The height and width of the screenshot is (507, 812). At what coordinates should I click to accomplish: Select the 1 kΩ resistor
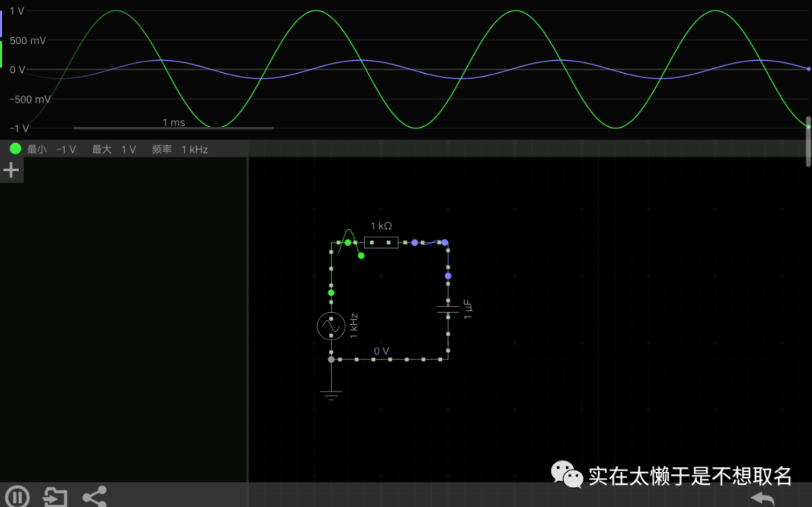pos(381,242)
